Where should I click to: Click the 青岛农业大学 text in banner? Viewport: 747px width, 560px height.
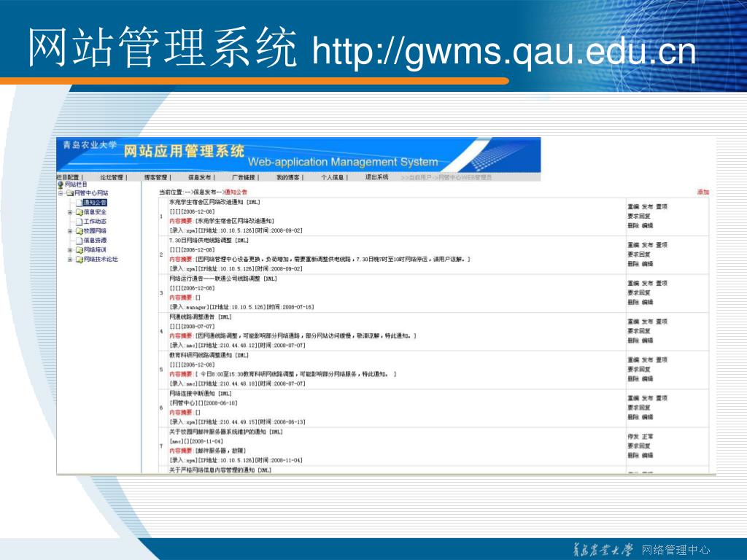click(90, 145)
